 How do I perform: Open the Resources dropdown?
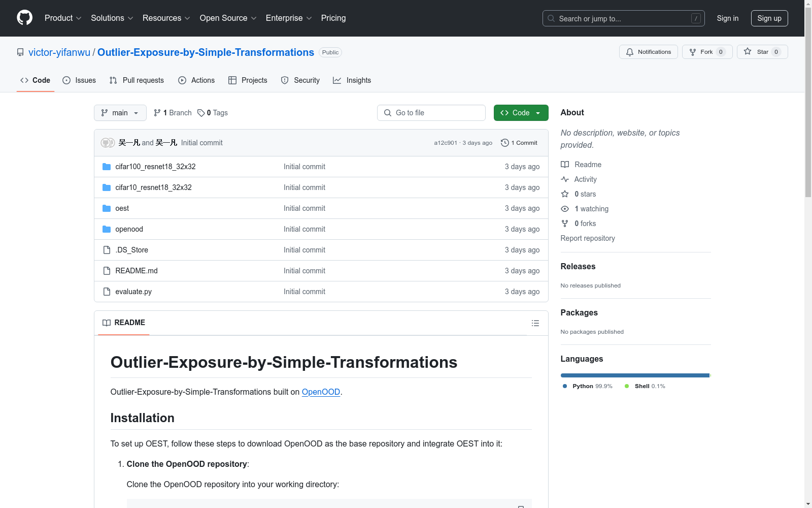[x=166, y=18]
